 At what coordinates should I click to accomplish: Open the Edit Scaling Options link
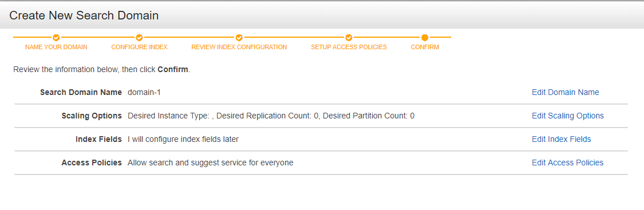click(x=568, y=116)
